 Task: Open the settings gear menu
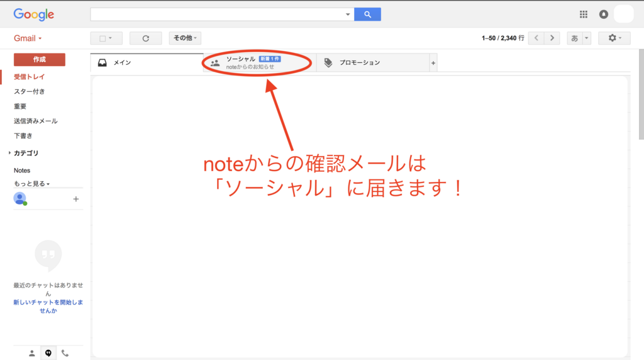tap(614, 38)
